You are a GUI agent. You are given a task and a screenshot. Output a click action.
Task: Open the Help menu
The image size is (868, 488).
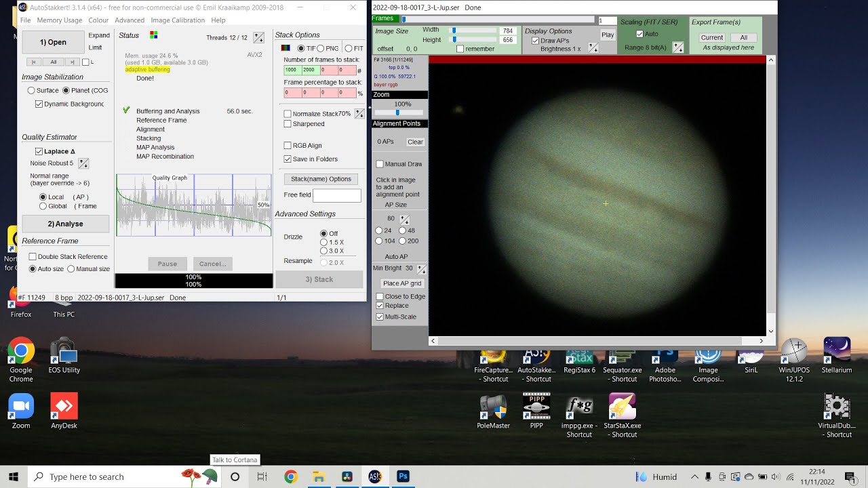pos(218,20)
